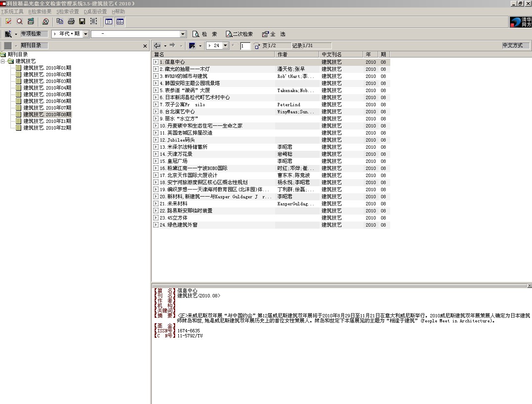Click the magnifier search icon in the top toolbar

19,22
